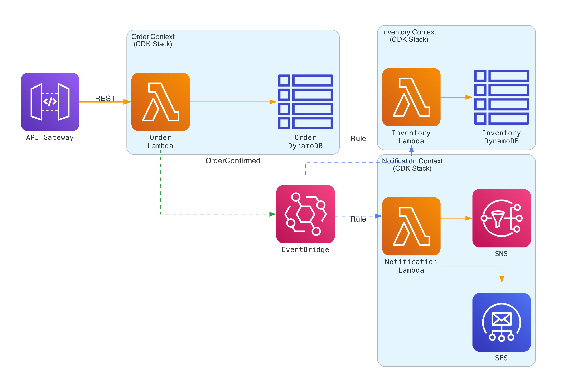Select the Inventory Context stack title
The width and height of the screenshot is (561, 392).
(x=409, y=36)
